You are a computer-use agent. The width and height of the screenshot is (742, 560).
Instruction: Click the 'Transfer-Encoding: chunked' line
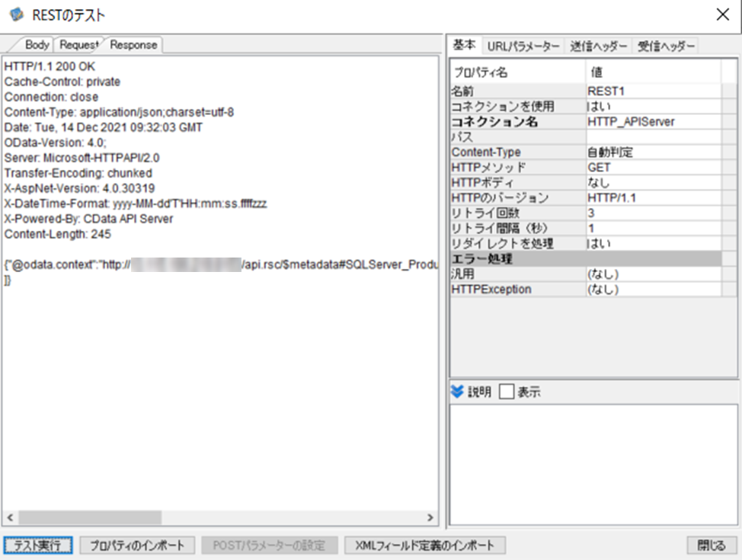pos(78,173)
